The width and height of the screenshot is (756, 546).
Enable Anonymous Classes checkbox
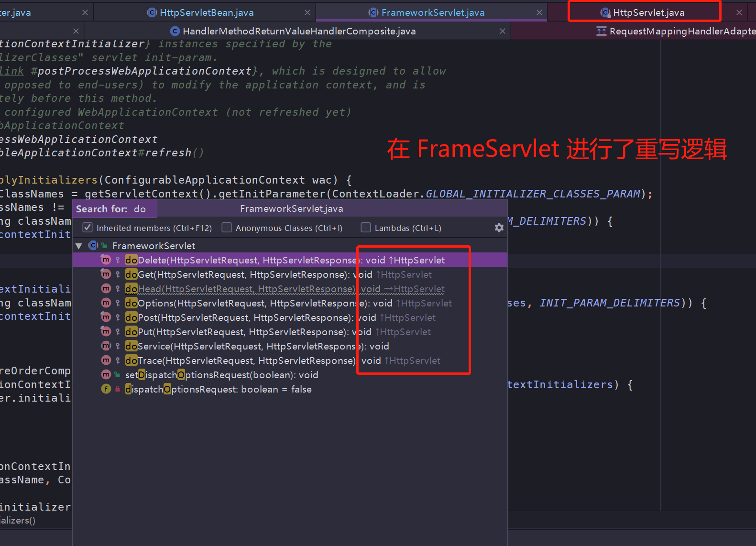pos(227,228)
